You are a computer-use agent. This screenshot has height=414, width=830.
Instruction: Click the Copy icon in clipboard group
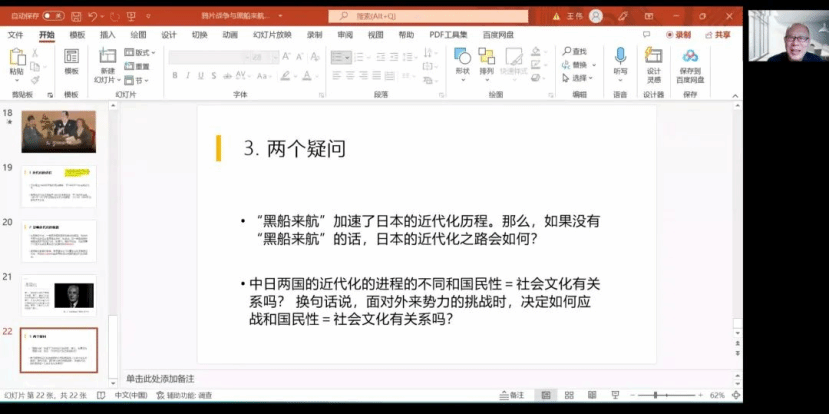pos(35,67)
